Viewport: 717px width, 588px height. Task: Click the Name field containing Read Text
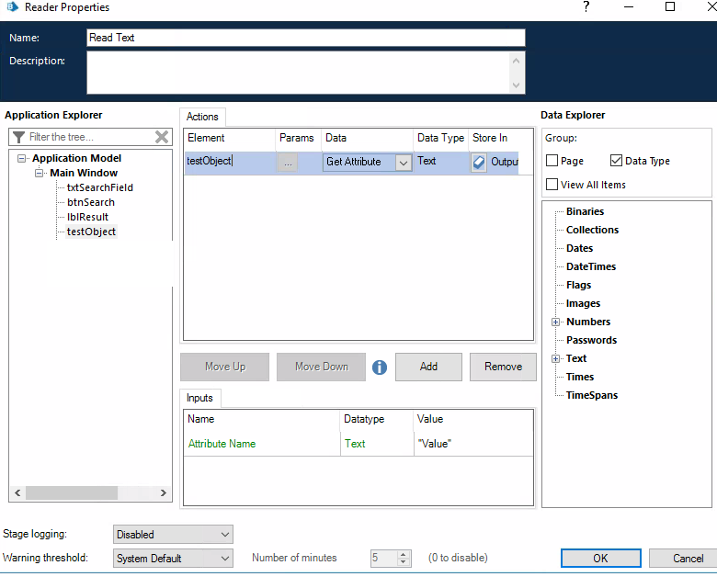(x=305, y=38)
